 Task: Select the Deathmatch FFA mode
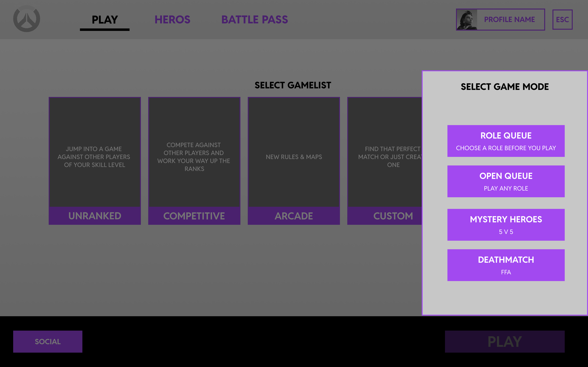click(x=506, y=265)
